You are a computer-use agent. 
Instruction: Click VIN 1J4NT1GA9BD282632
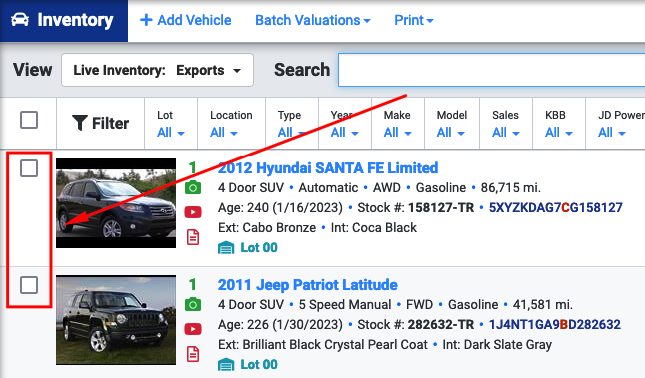pyautogui.click(x=555, y=324)
